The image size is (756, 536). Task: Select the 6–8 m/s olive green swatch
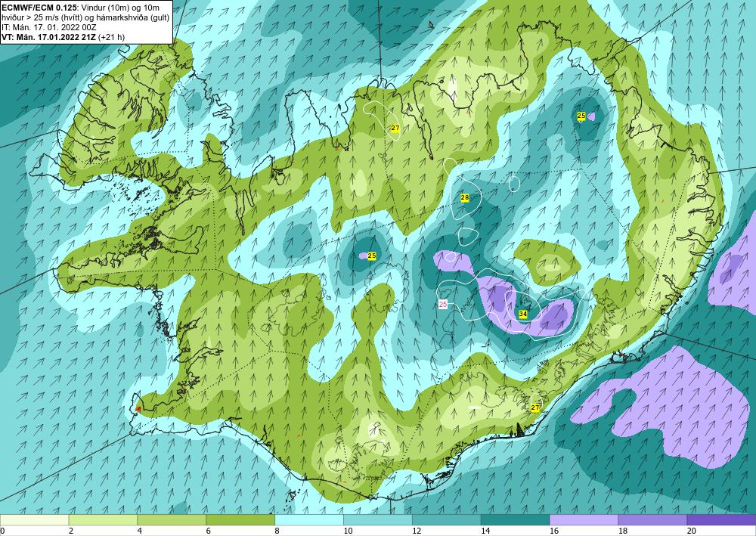coord(240,520)
